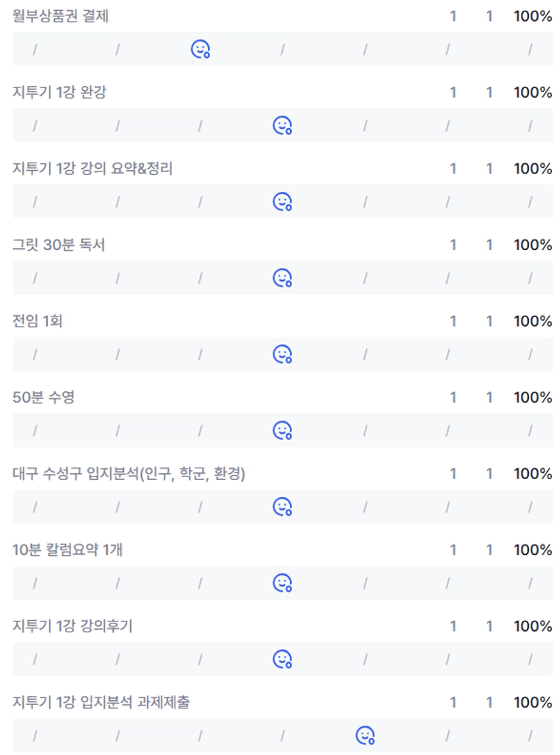Click the smiley icon under 지투기 1강 완강
560x755 pixels.
coord(282,125)
